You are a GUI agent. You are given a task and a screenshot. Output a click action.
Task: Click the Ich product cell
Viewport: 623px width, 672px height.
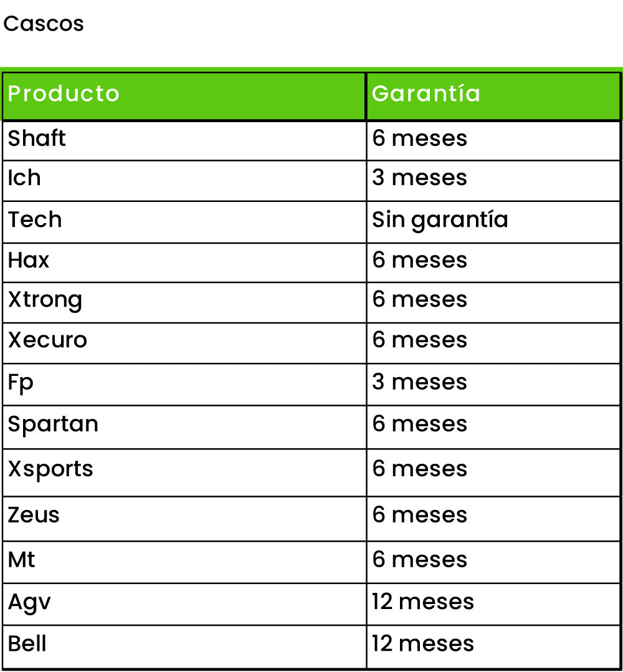coord(184,181)
